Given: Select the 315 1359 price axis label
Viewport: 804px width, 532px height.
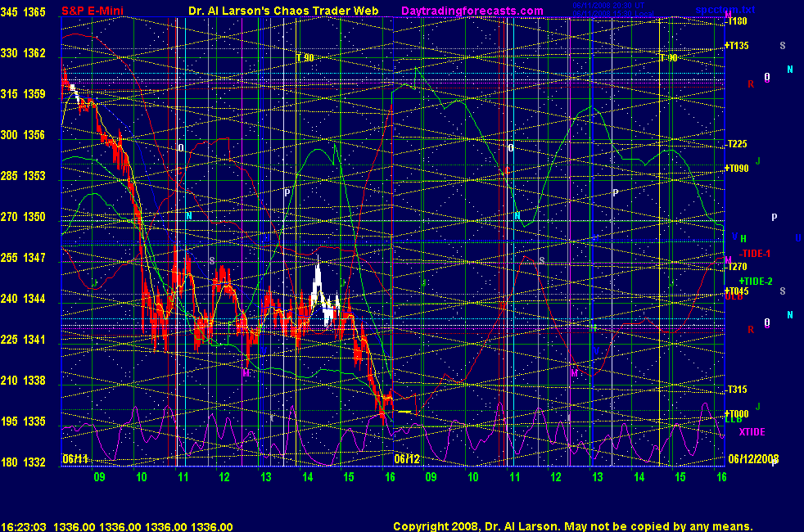Looking at the screenshot, I should point(23,94).
